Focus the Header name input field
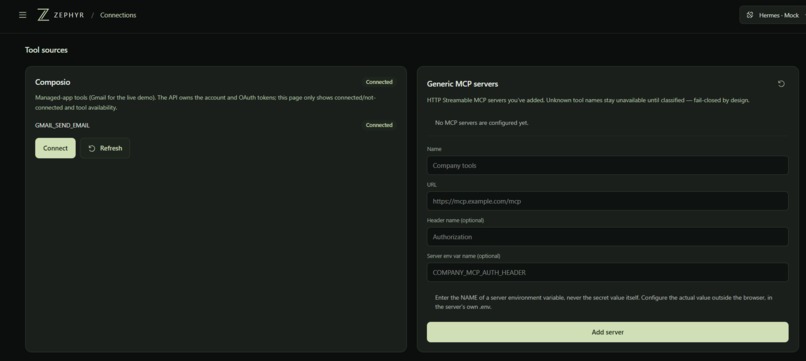Image resolution: width=806 pixels, height=361 pixels. [607, 237]
